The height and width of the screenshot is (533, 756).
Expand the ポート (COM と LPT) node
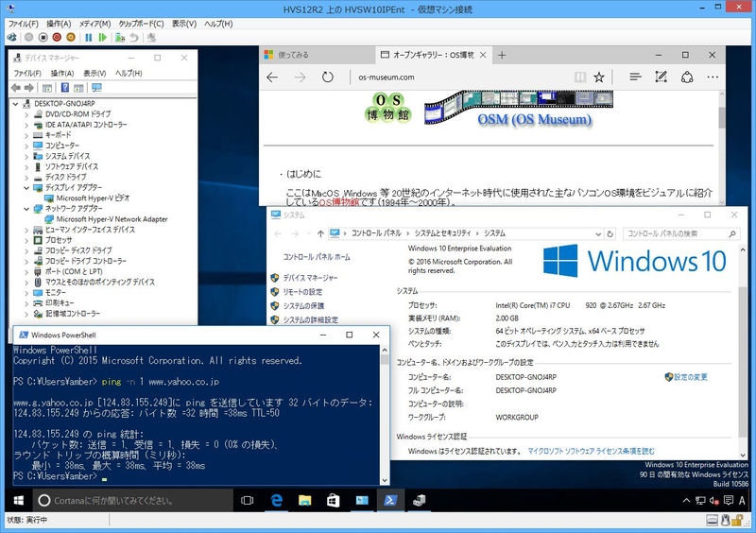point(26,271)
